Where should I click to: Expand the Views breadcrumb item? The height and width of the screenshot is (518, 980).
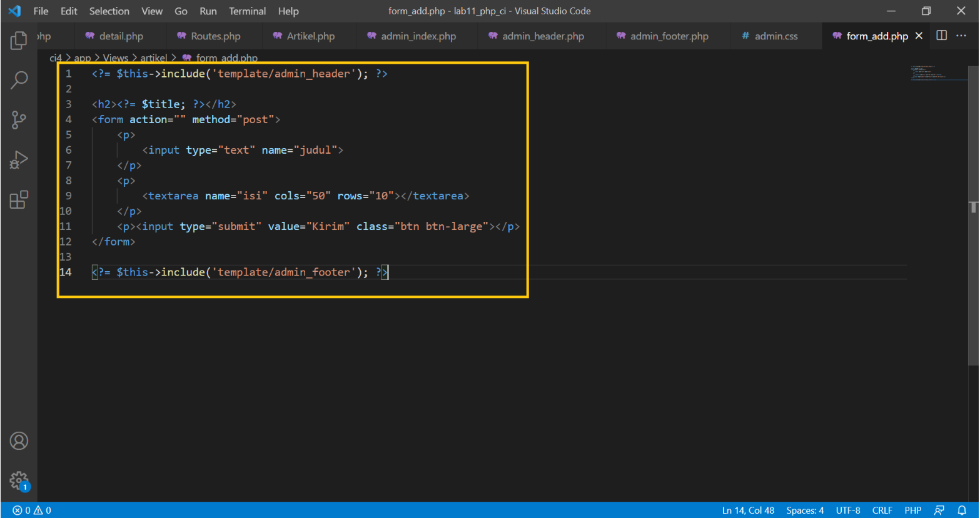coord(115,57)
